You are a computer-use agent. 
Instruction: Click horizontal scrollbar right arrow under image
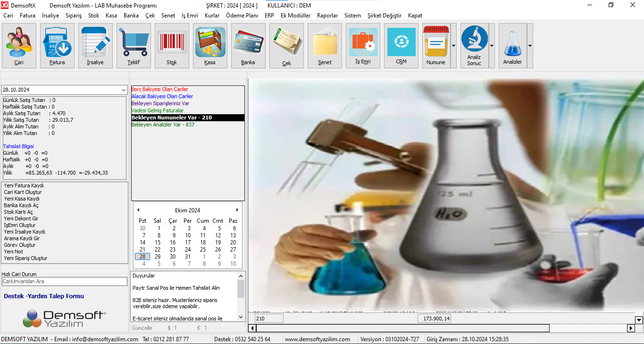pos(631,328)
